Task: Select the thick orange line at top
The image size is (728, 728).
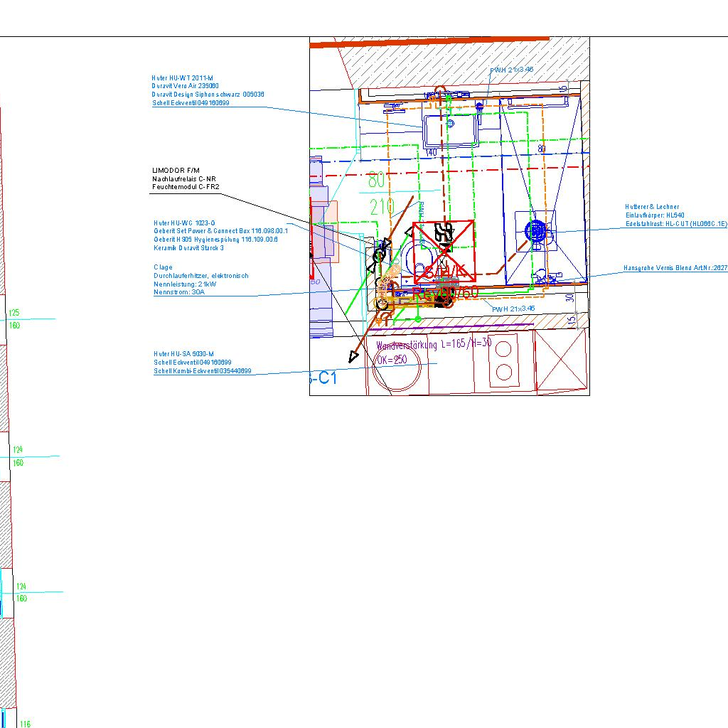Action: pos(430,43)
